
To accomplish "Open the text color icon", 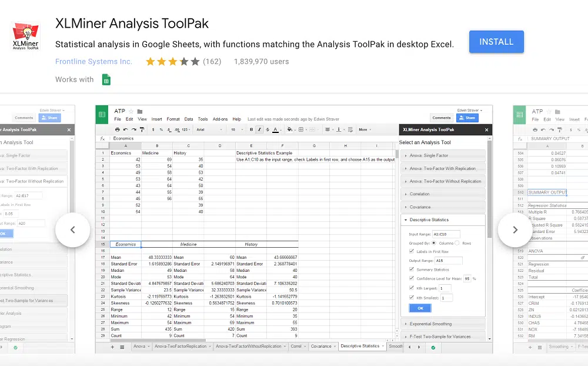I will [x=276, y=129].
